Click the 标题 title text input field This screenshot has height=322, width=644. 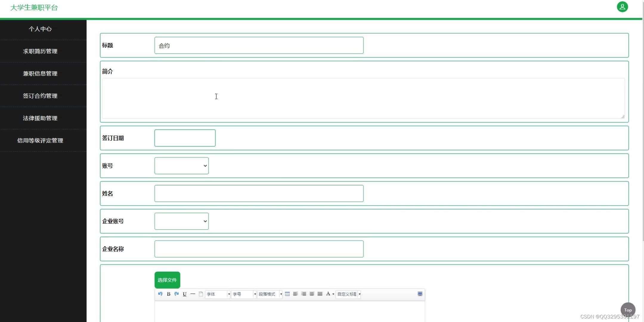coord(259,45)
